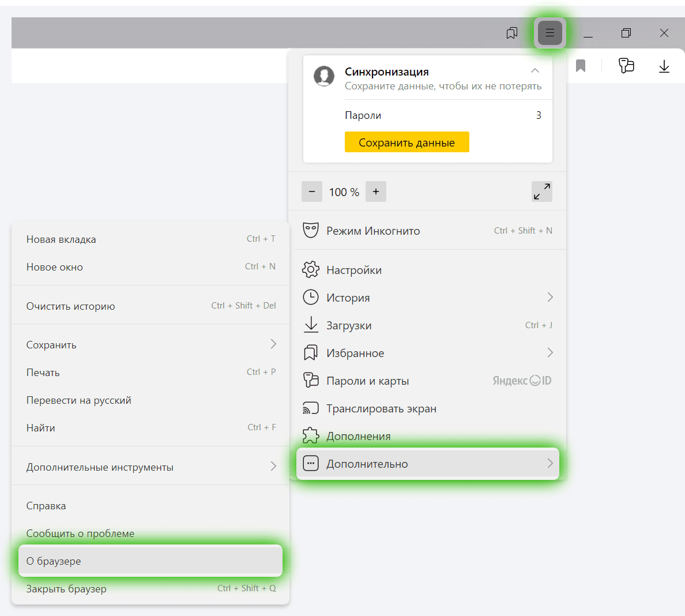The image size is (685, 616).
Task: Click the gray bookmark icon in toolbar
Action: 581,66
